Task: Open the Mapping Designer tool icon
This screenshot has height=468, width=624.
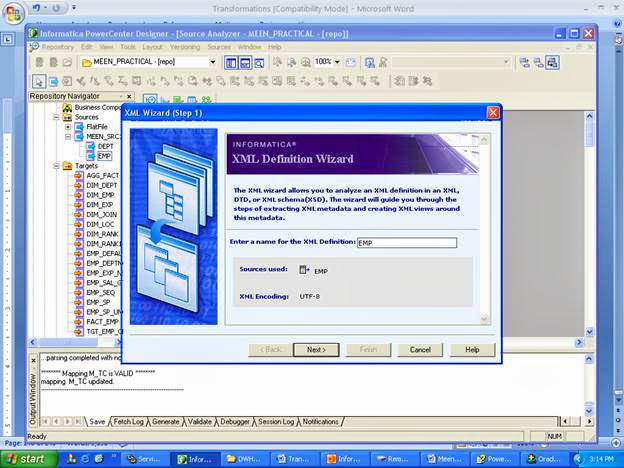Action: 206,99
